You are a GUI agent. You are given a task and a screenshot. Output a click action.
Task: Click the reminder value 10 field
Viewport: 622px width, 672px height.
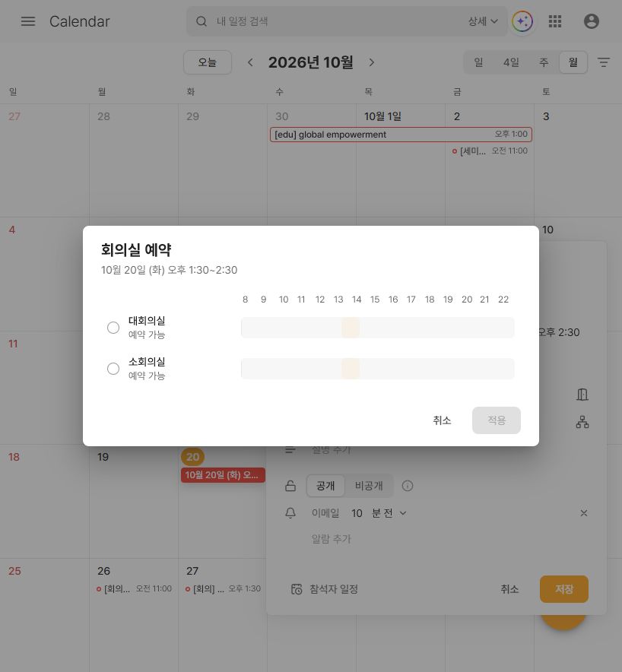357,513
